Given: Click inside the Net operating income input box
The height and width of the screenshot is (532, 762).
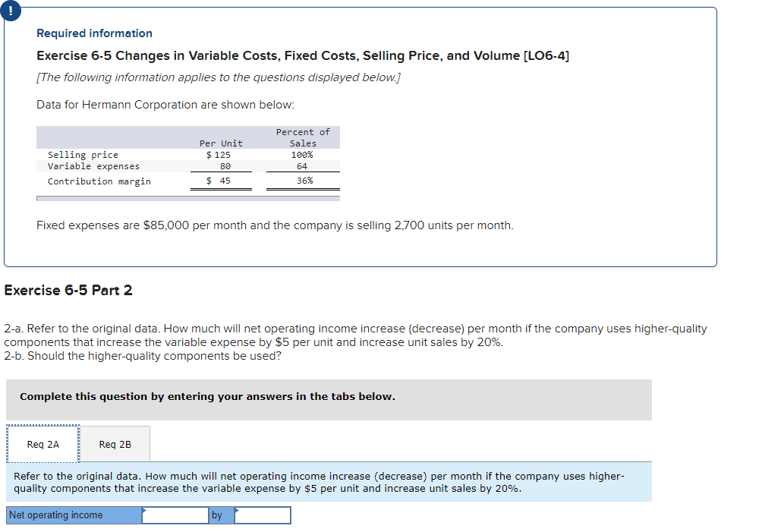Looking at the screenshot, I should pyautogui.click(x=175, y=515).
